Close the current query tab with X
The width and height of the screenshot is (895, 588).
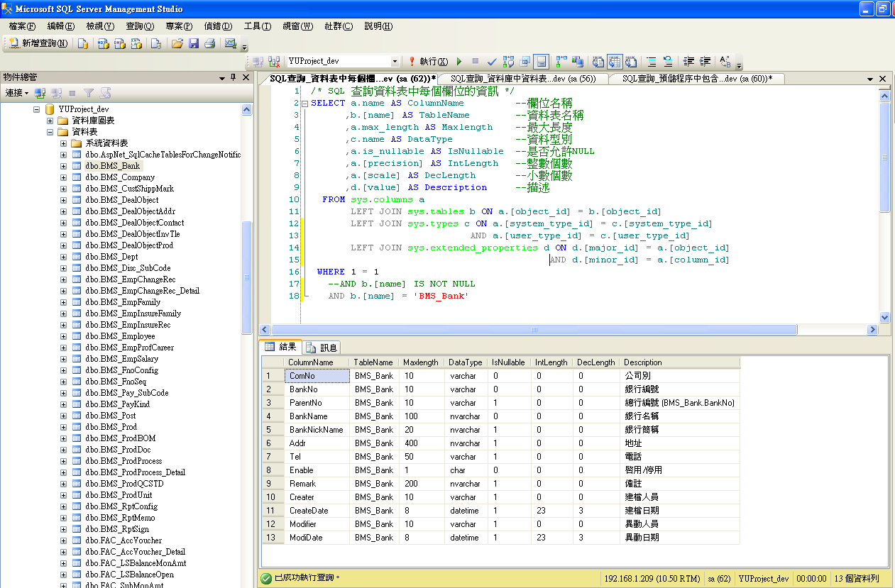coord(882,79)
